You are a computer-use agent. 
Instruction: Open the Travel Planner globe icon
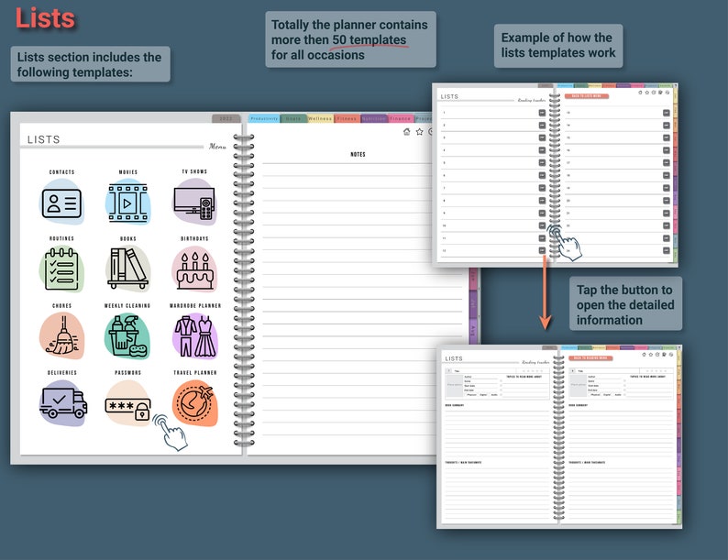coord(195,402)
